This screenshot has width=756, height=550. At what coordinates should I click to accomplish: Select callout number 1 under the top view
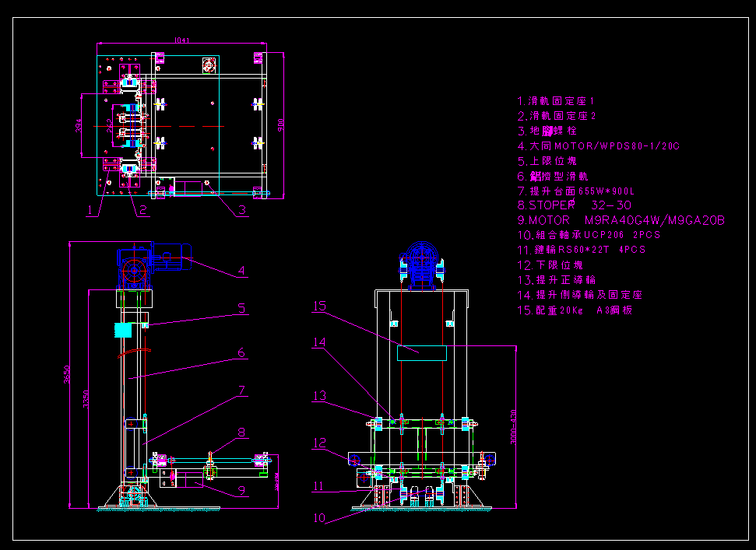[91, 208]
